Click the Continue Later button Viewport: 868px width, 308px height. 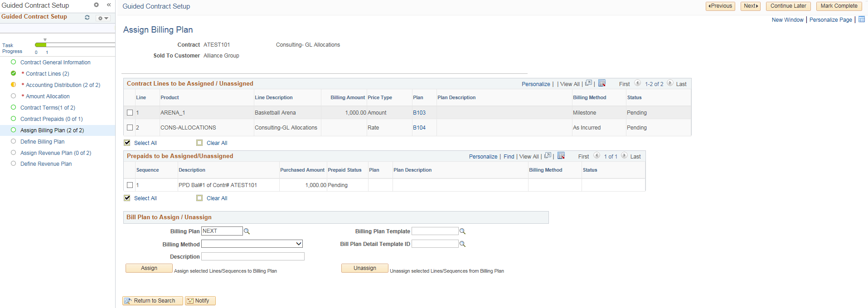click(x=788, y=6)
